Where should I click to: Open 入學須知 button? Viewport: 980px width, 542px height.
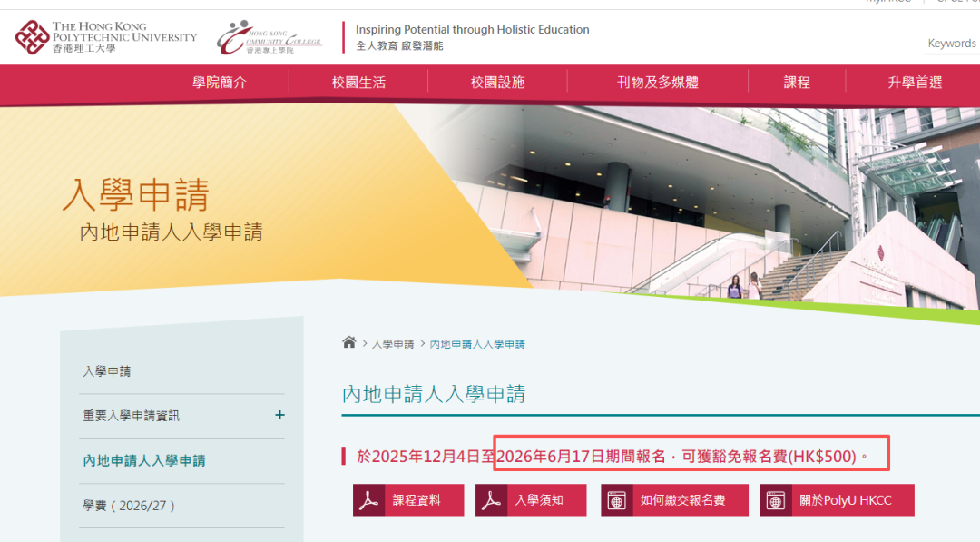click(531, 500)
